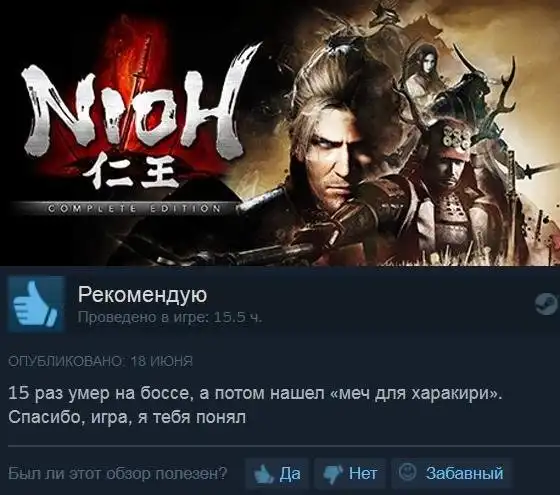560x495 pixels.
Task: Mark the review as helpful with Да
Action: (277, 474)
